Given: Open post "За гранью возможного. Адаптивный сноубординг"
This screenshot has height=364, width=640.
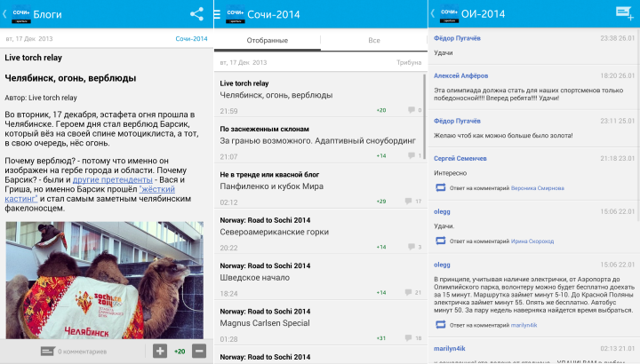Looking at the screenshot, I should (x=318, y=140).
